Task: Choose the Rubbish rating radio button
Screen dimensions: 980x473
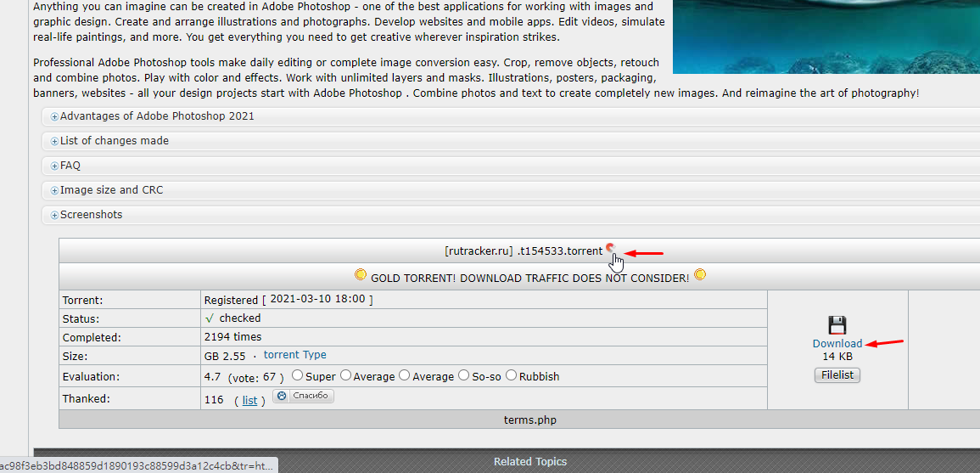Action: pos(512,375)
